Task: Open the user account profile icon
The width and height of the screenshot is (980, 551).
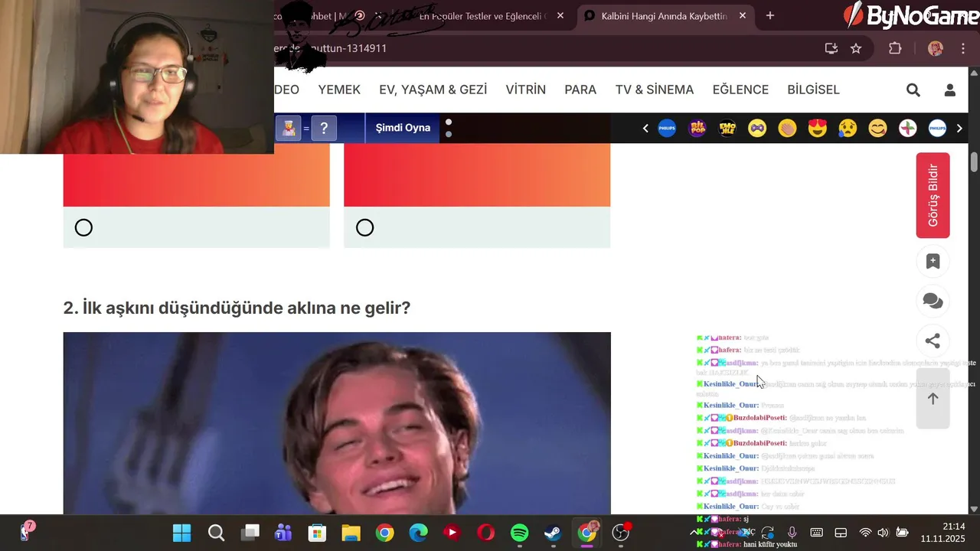Action: (950, 90)
